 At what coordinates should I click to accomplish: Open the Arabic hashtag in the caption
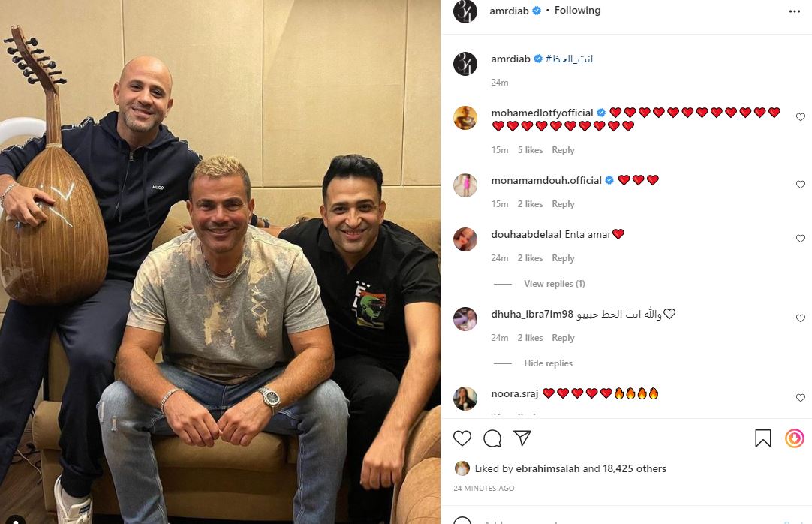pyautogui.click(x=569, y=59)
